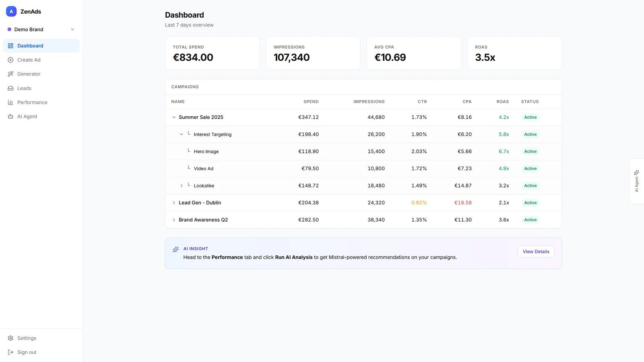Click the Active badge for Lead Gen - Dublin
The width and height of the screenshot is (644, 362).
coord(530,203)
